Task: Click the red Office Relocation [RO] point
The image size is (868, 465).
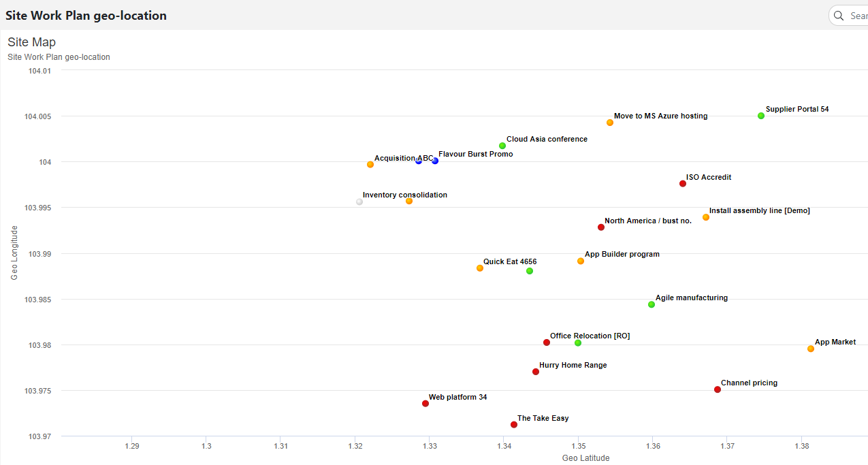Action: click(x=547, y=342)
